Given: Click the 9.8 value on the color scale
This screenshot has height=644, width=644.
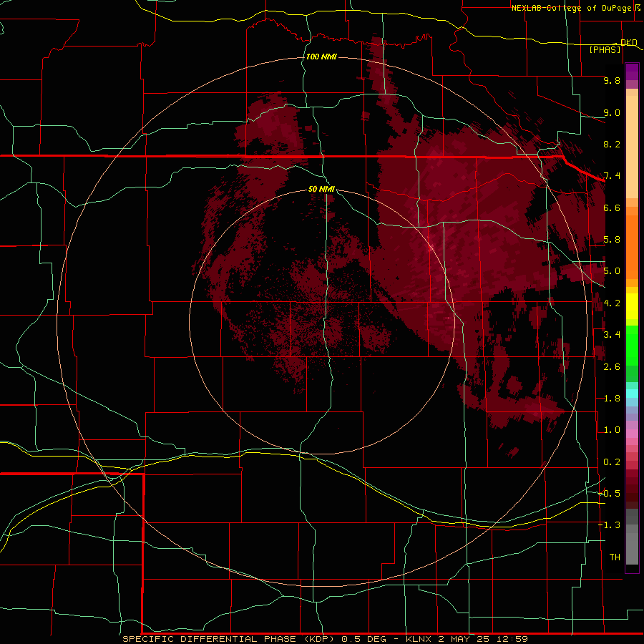Looking at the screenshot, I should click(612, 80).
